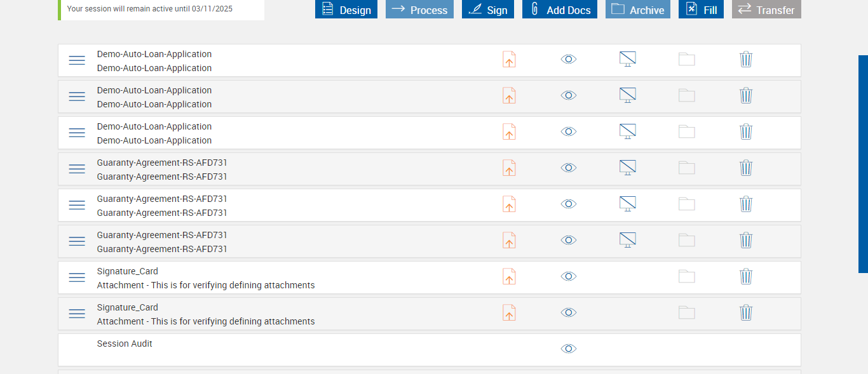868x374 pixels.
Task: View third Demo-Auto-Loan-Application via eye icon
Action: (x=569, y=131)
